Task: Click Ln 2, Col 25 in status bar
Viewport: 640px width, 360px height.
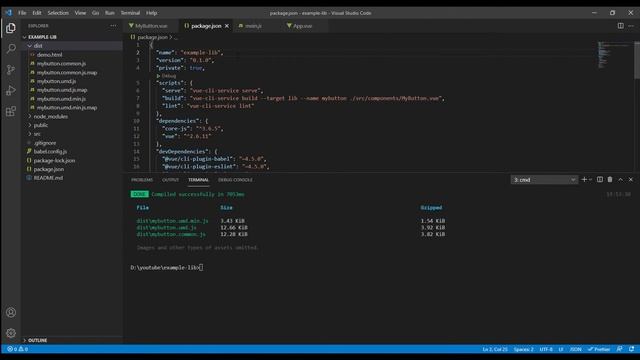Action: 495,349
